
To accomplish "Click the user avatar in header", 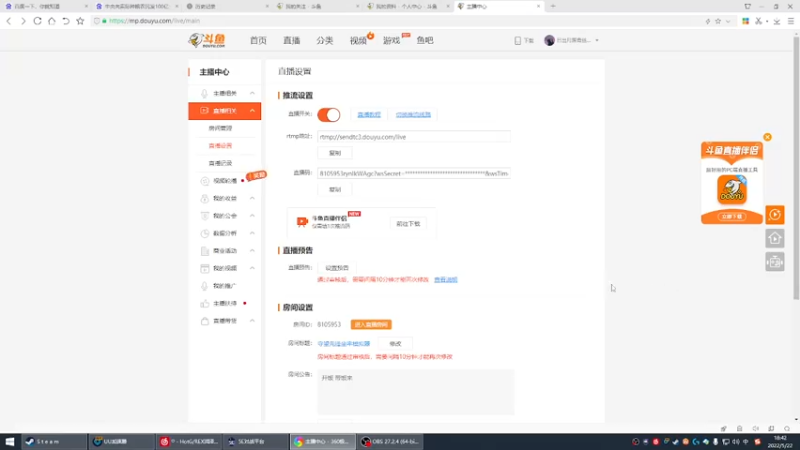I will click(549, 40).
